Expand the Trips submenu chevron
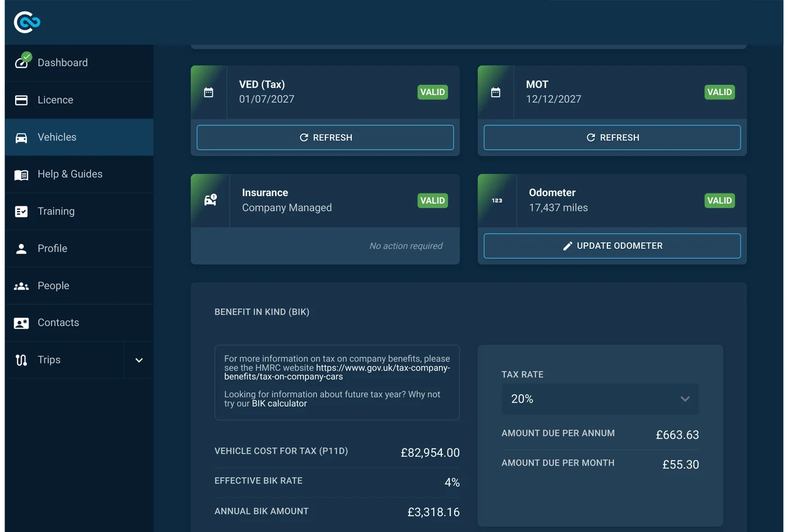788x532 pixels. 139,360
